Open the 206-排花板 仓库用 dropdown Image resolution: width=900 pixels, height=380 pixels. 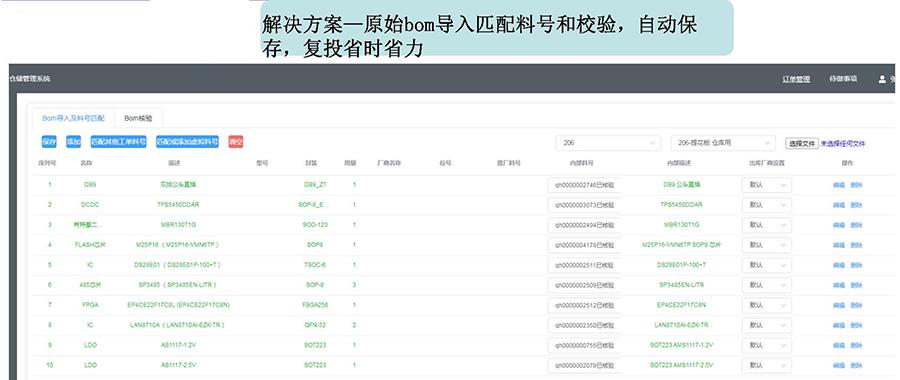pos(723,143)
